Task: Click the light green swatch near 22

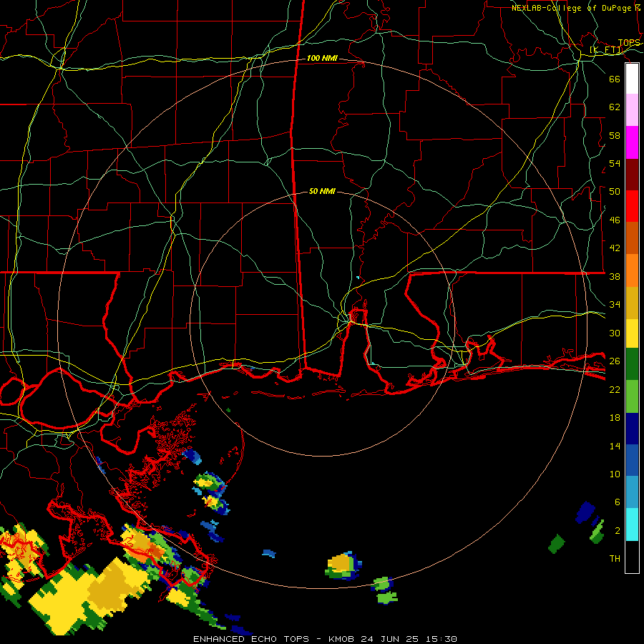Action: tap(632, 396)
